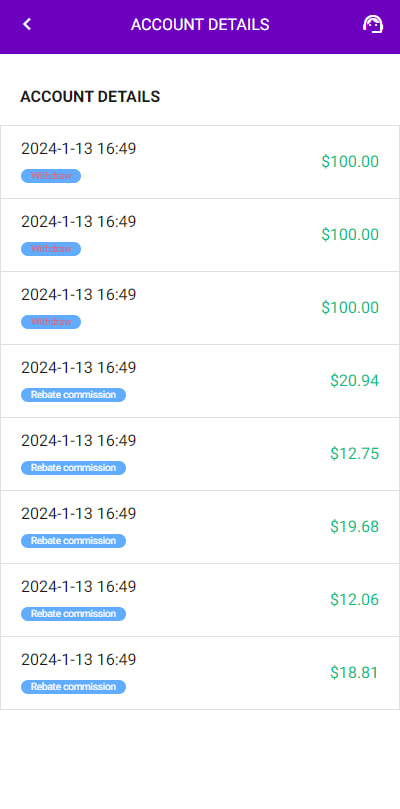Click the third Withdraw tag
Image resolution: width=400 pixels, height=809 pixels.
coord(51,322)
